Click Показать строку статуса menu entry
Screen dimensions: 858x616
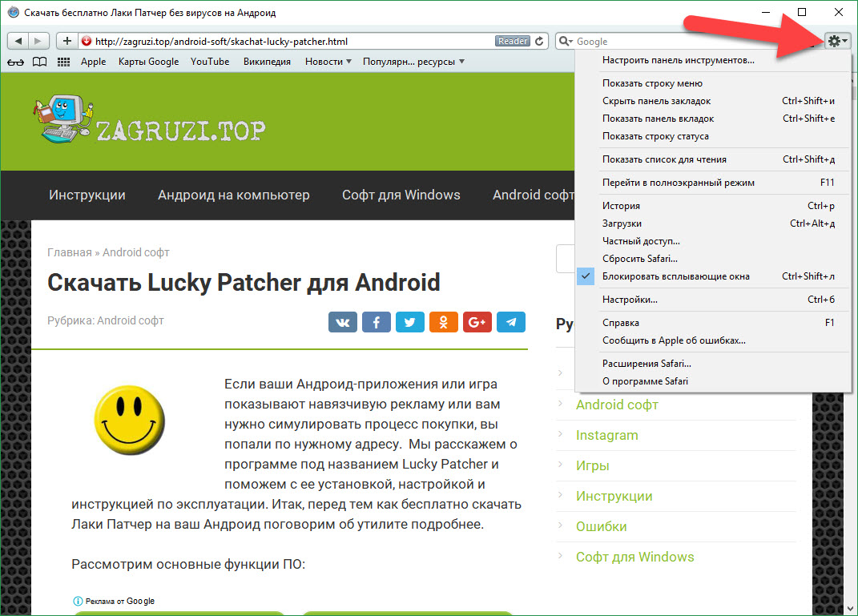coord(655,136)
